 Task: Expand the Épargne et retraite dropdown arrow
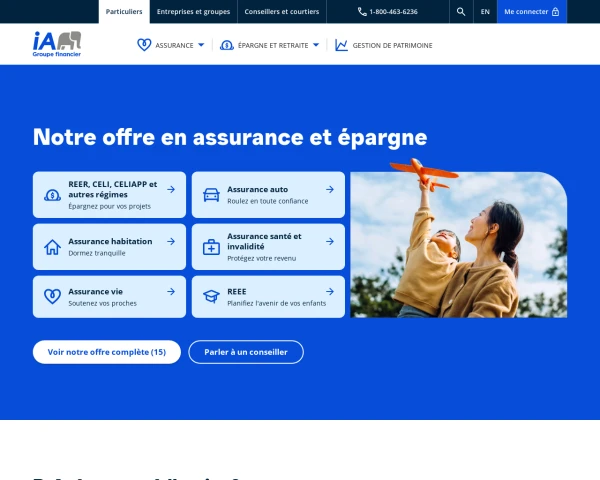(316, 45)
